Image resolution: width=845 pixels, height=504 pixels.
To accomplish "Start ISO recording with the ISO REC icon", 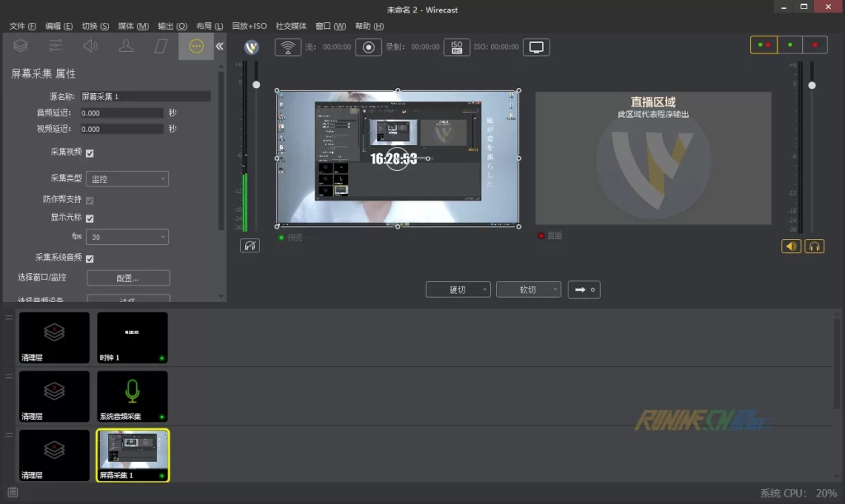I will [456, 47].
